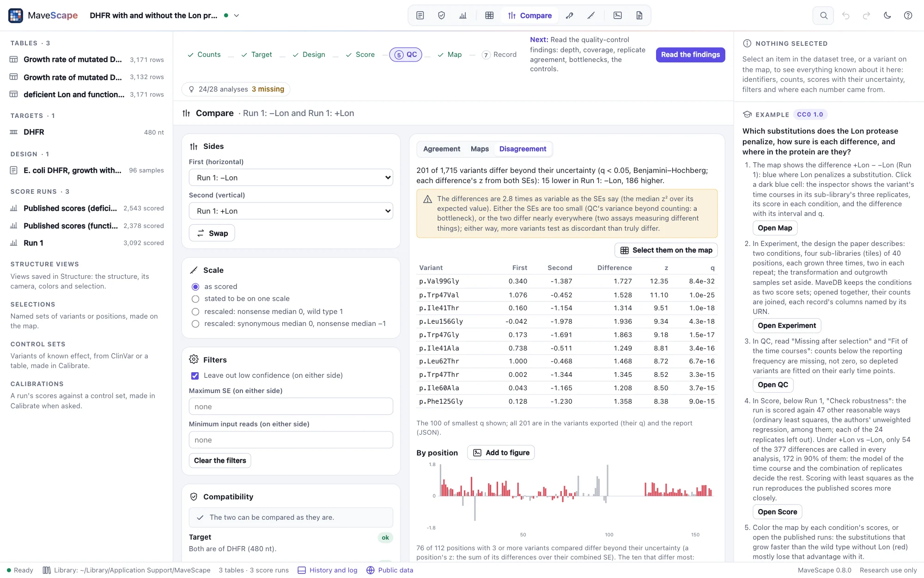Open the QC shield toolbar icon
Image resolution: width=924 pixels, height=578 pixels.
click(441, 15)
